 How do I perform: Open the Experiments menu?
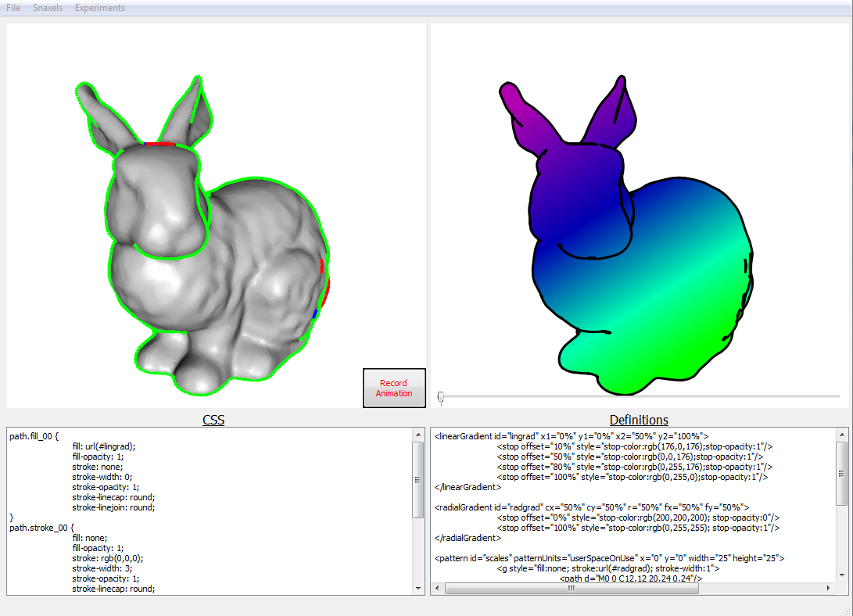pyautogui.click(x=100, y=8)
